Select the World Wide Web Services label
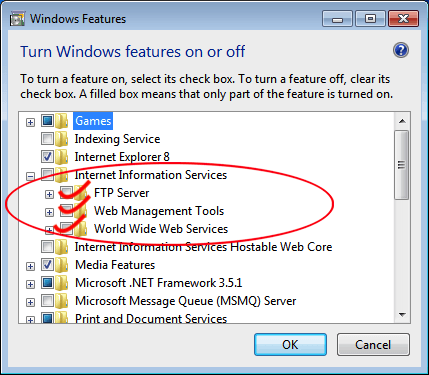 (x=161, y=229)
